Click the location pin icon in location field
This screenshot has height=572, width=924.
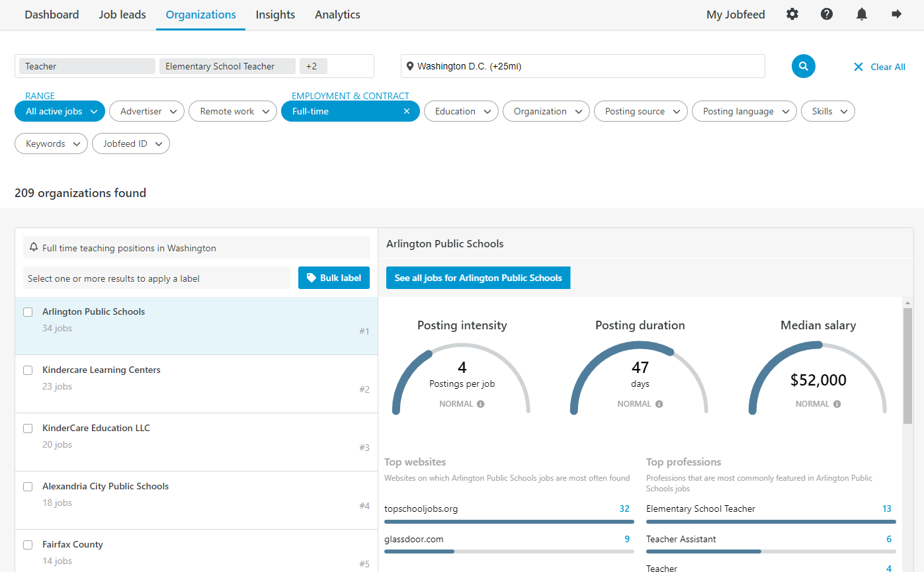click(x=410, y=66)
